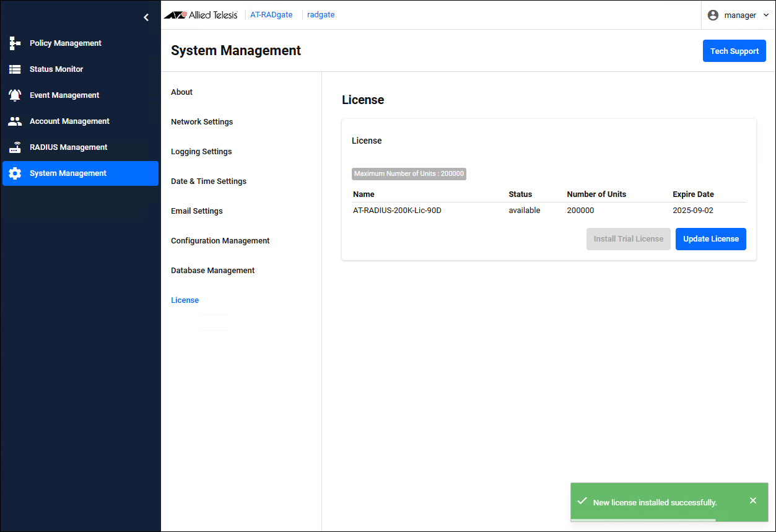Screen dimensions: 776x532
Task: Open Configuration Management section
Action: coord(220,241)
